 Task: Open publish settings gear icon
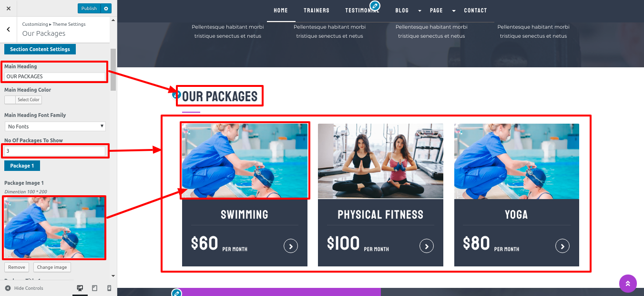point(106,8)
